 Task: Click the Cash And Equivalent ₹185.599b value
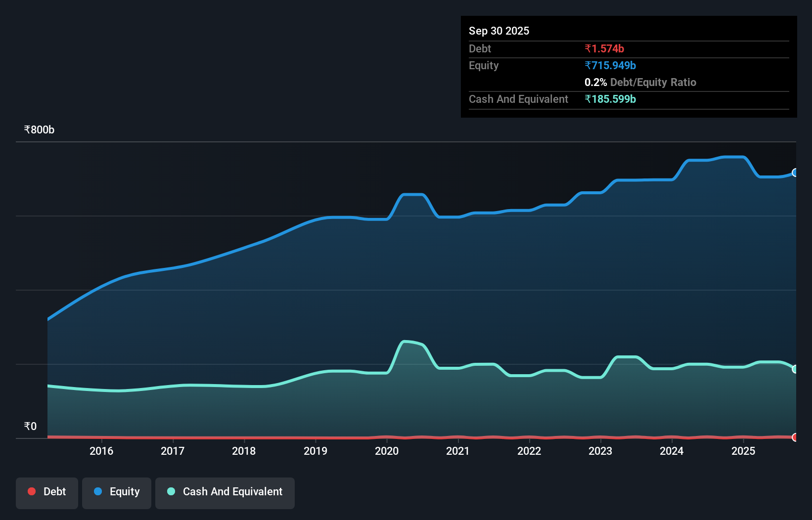click(610, 99)
